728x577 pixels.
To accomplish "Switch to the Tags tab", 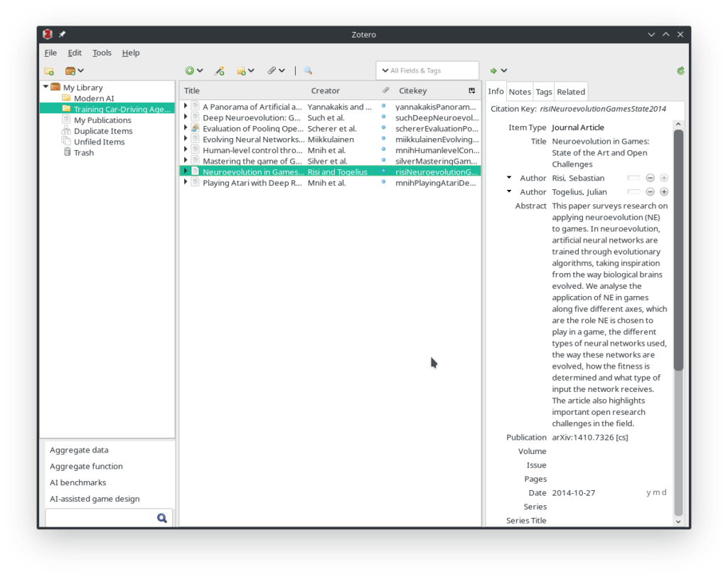I will click(544, 92).
